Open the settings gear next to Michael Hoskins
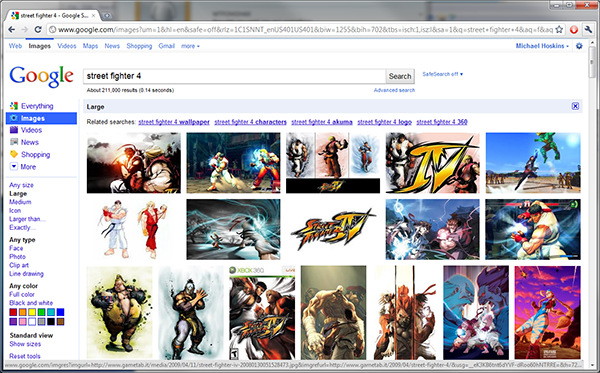The height and width of the screenshot is (373, 600). (x=579, y=46)
